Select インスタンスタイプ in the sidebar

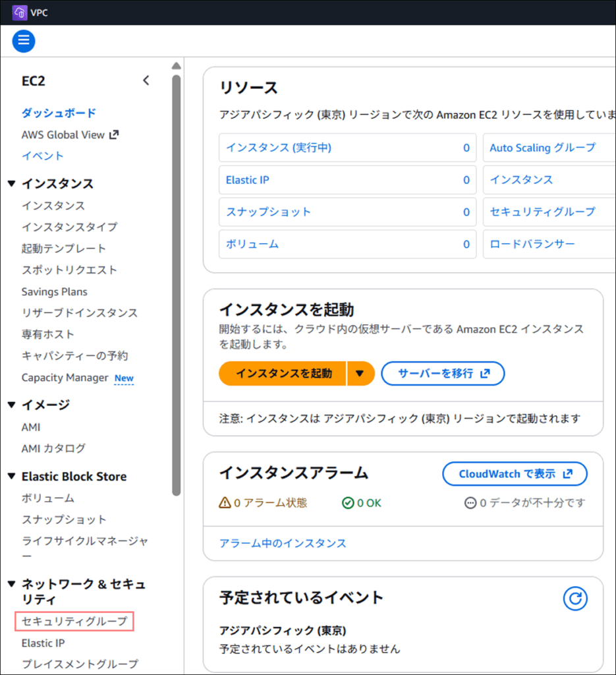coord(69,227)
